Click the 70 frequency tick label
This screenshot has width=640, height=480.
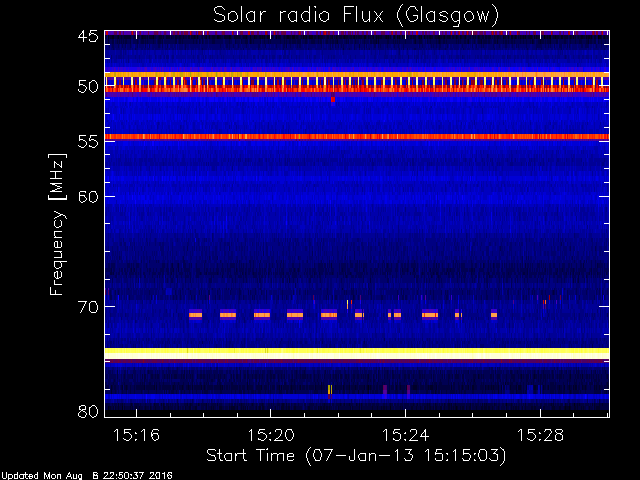click(x=88, y=307)
